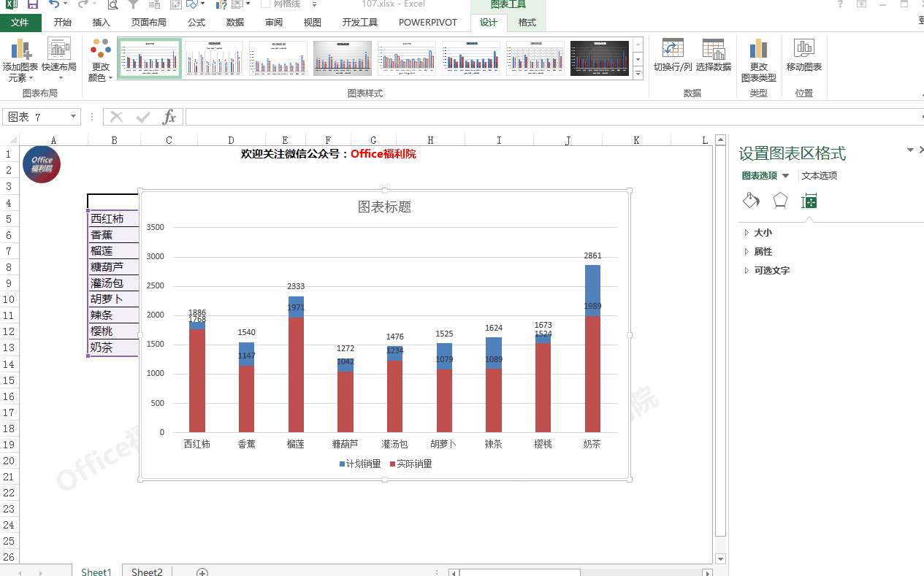This screenshot has width=924, height=576.
Task: Click chart styles gallery down arrow
Action: 638,59
